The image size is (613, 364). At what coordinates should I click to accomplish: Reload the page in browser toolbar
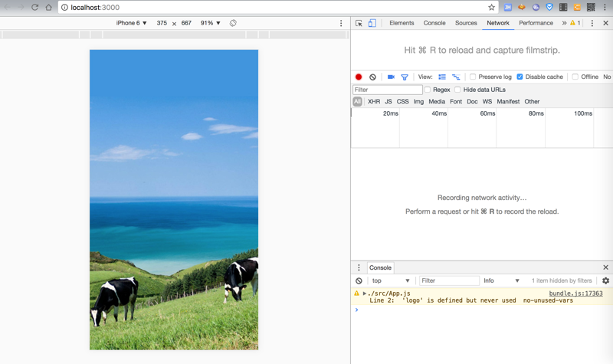pyautogui.click(x=34, y=7)
